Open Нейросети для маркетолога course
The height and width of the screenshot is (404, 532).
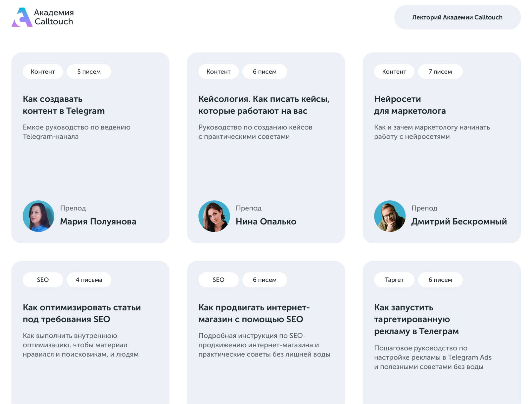[x=410, y=105]
